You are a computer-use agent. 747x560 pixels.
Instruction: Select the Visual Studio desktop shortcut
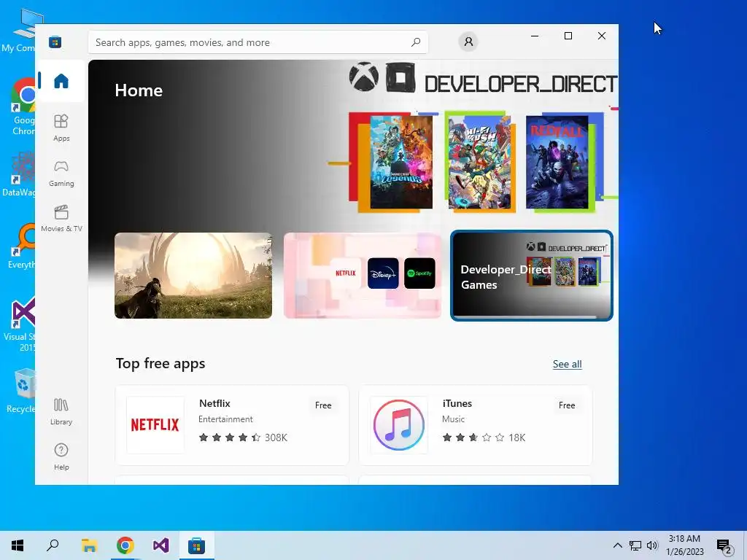pos(19,323)
